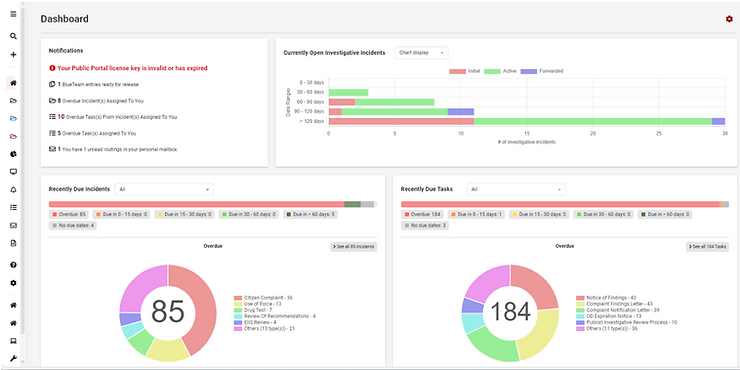Open the wrench tools sidebar icon
740x370 pixels.
13,358
